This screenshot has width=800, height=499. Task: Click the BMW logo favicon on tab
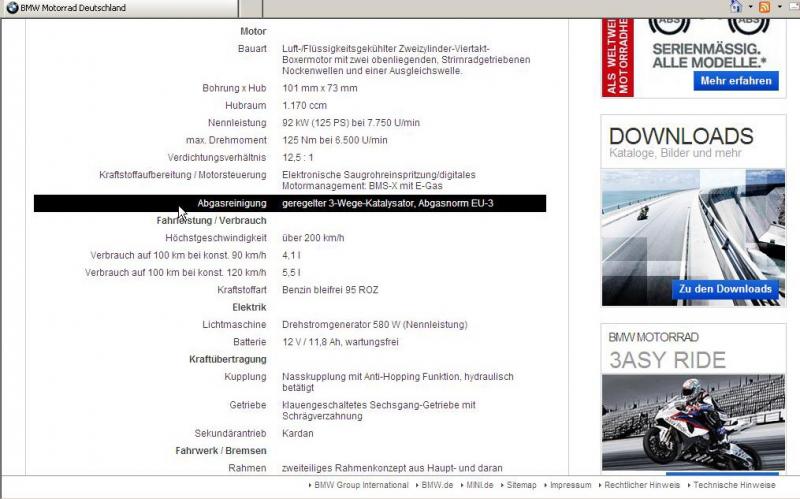pos(12,8)
